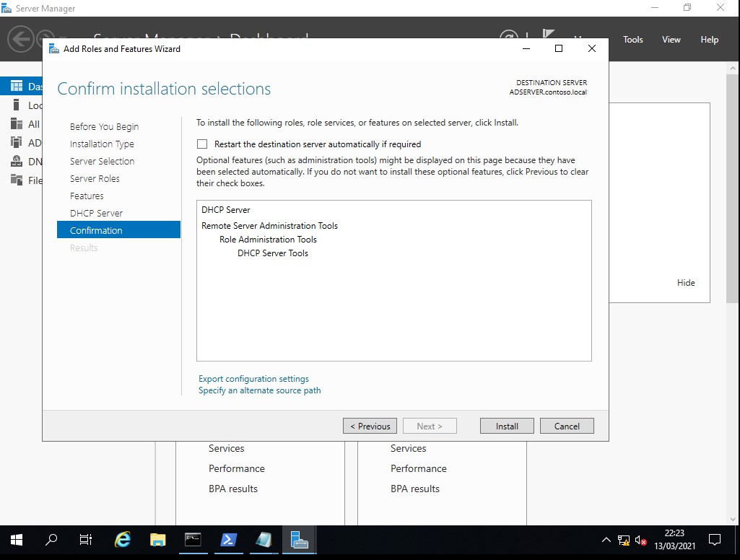Open the Action Center notification icon
740x560 pixels.
pyautogui.click(x=715, y=540)
